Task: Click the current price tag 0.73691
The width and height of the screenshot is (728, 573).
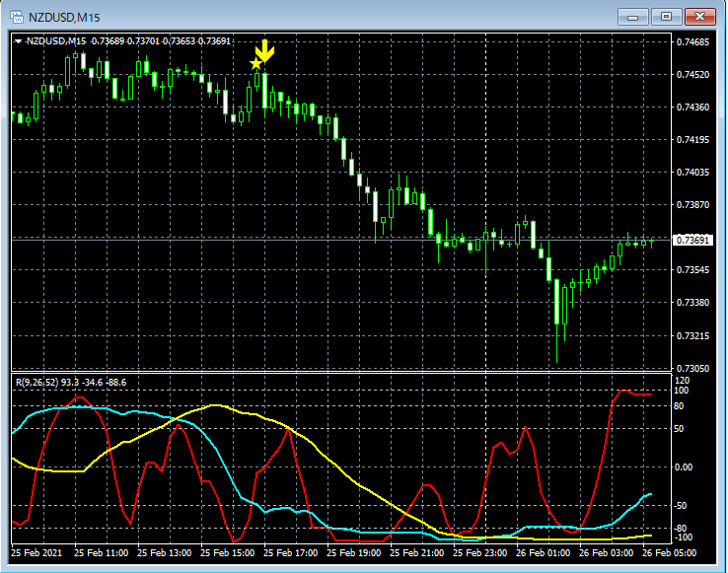Action: [692, 240]
